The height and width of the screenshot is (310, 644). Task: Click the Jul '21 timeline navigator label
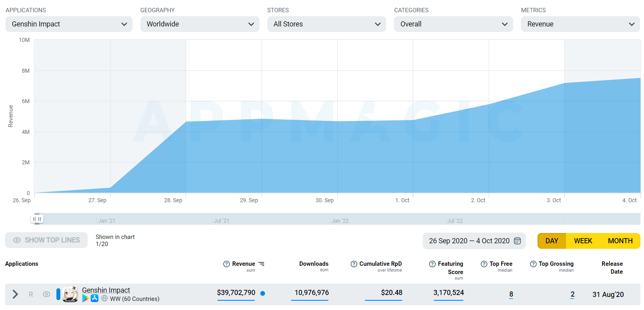click(221, 221)
